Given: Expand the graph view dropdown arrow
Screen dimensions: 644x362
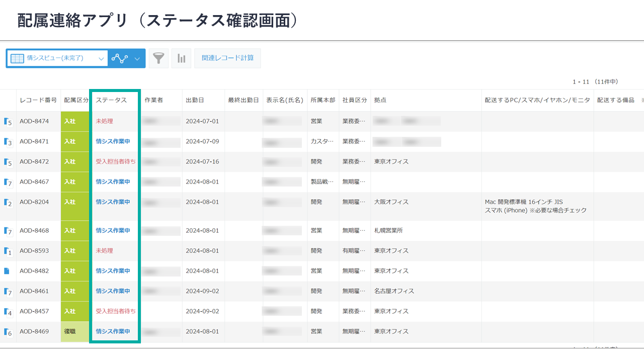Looking at the screenshot, I should [137, 59].
